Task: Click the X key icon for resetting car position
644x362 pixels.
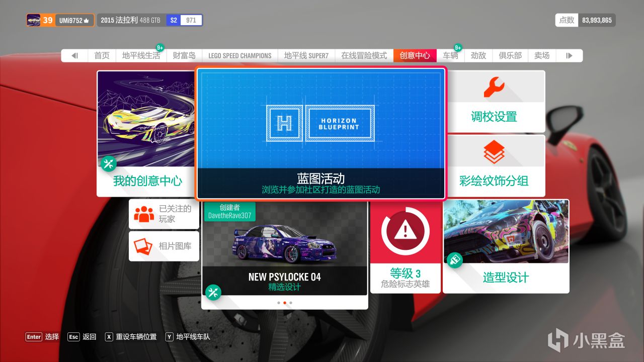Action: (x=109, y=337)
